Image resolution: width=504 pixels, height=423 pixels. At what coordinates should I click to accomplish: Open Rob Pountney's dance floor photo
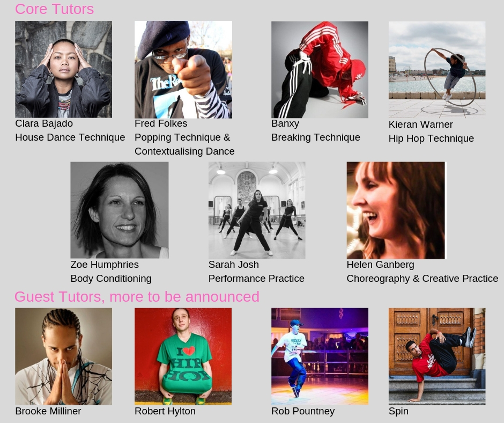320,356
